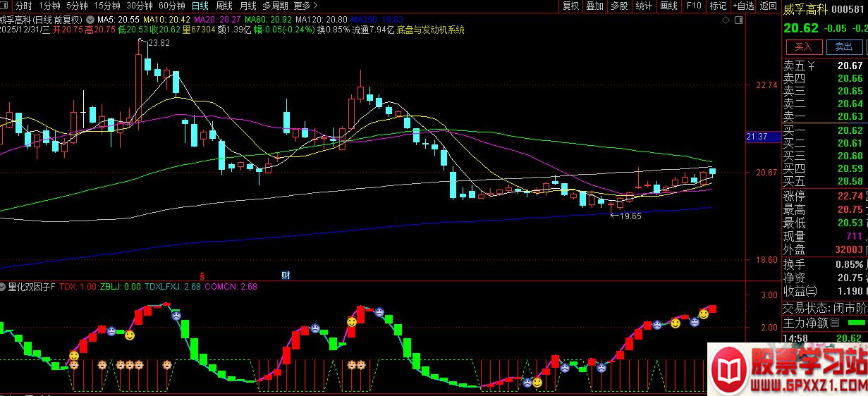Click the ¥ icon beside 卖五
The image size is (868, 396).
click(812, 66)
